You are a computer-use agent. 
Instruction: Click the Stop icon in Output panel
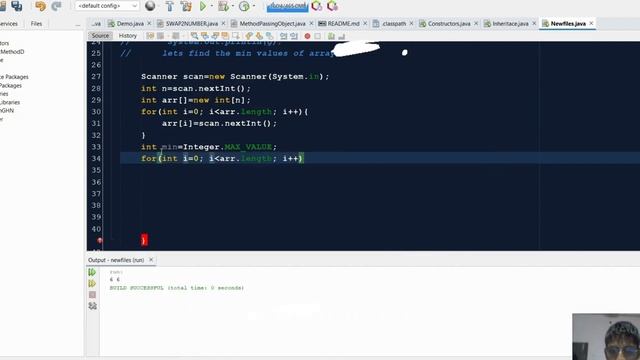92,295
